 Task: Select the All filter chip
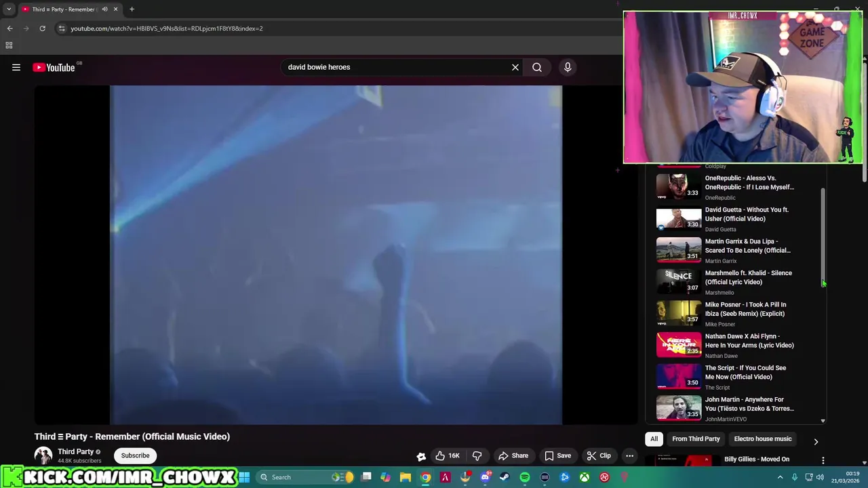click(654, 439)
